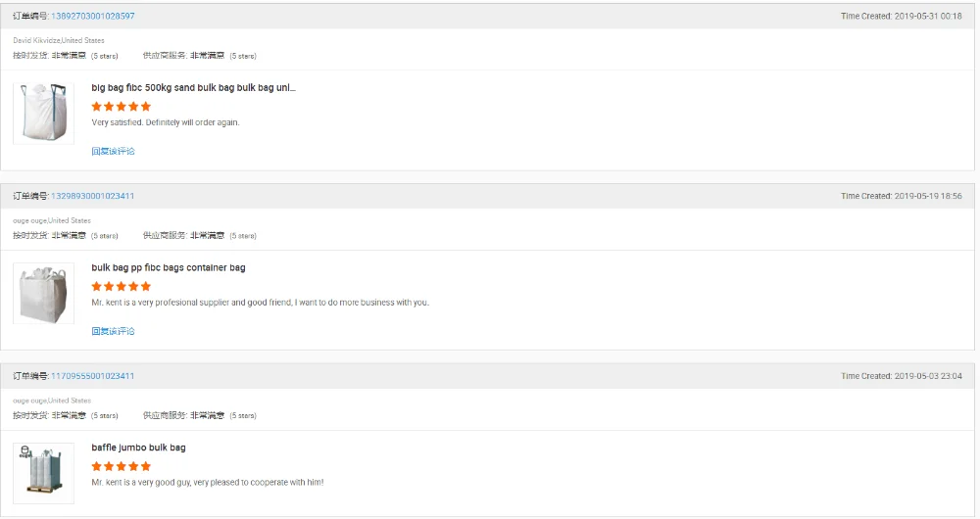
Task: Open baffle jumbo bulk bag title
Action: pyautogui.click(x=138, y=448)
